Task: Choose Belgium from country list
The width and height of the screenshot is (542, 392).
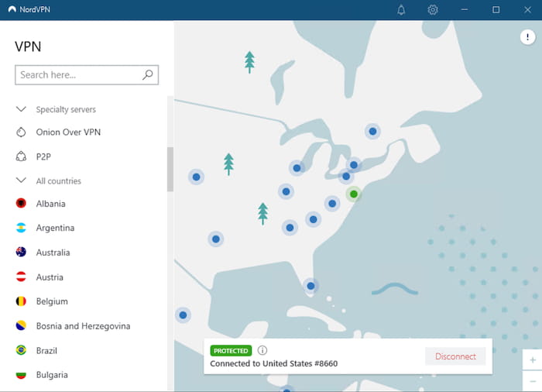Action: click(52, 301)
